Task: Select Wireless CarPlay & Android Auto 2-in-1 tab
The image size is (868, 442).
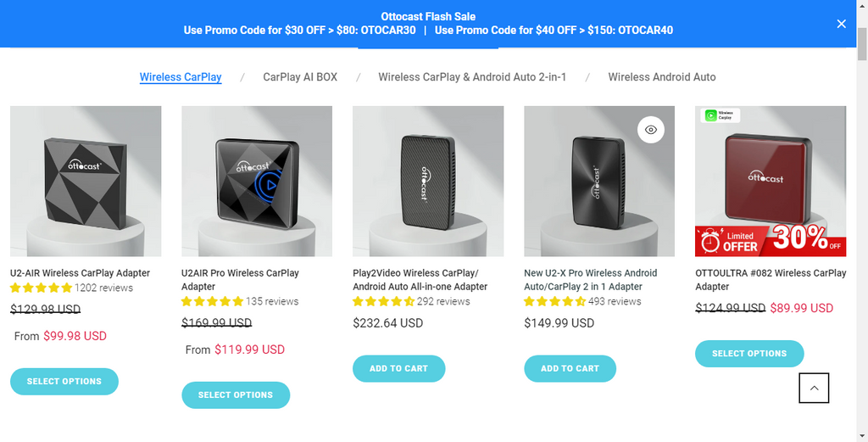Action: pyautogui.click(x=472, y=77)
